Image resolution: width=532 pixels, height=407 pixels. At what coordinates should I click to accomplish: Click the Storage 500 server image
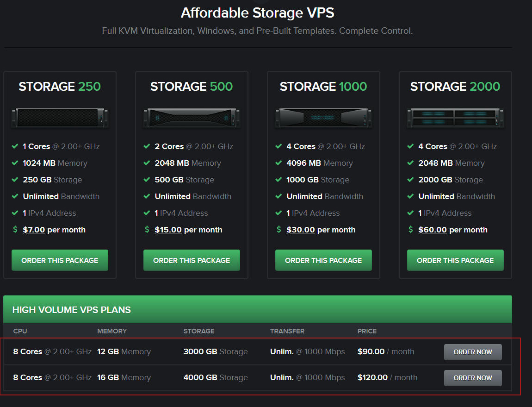(x=192, y=118)
